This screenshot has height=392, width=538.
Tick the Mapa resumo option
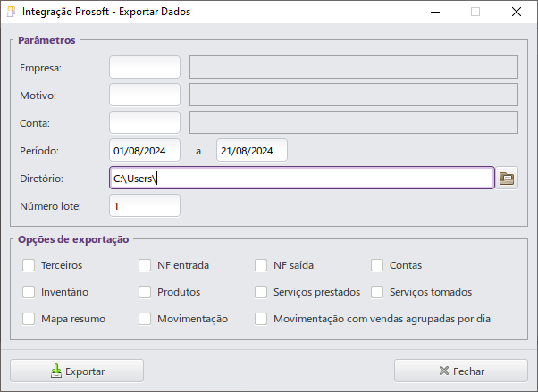29,319
